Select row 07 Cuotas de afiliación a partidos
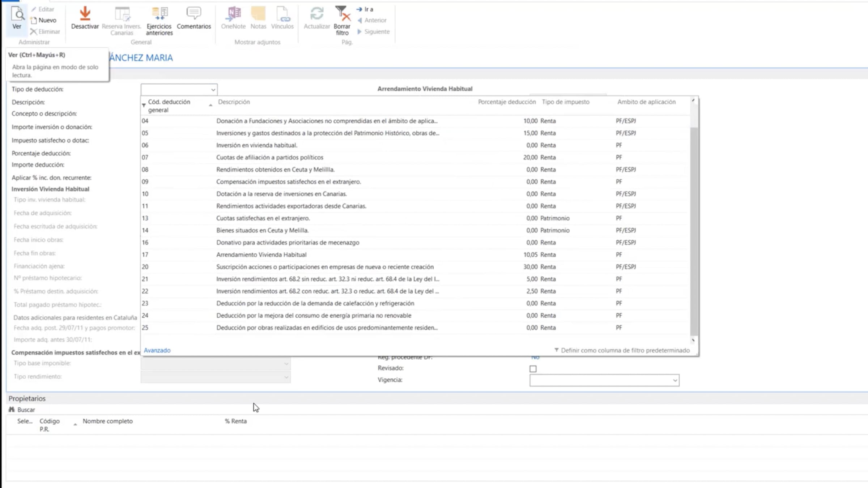Image resolution: width=868 pixels, height=488 pixels. click(415, 157)
